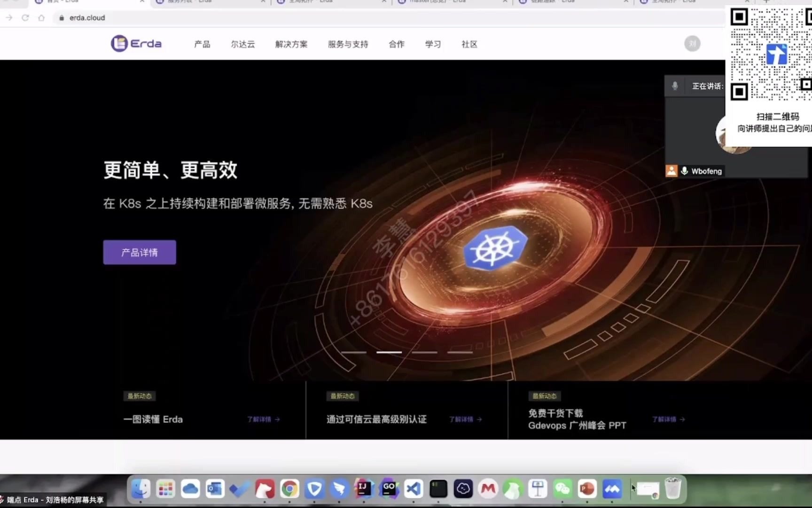Viewport: 812px width, 508px height.
Task: Open Tencent Meeting in the dock
Action: tap(612, 489)
